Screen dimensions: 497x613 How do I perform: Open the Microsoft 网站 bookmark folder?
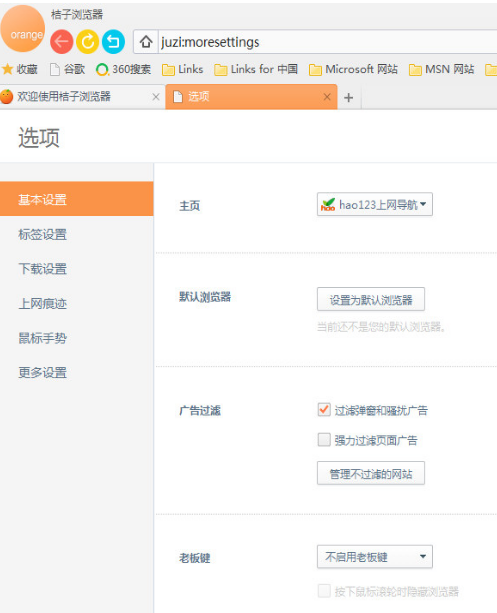pos(353,70)
